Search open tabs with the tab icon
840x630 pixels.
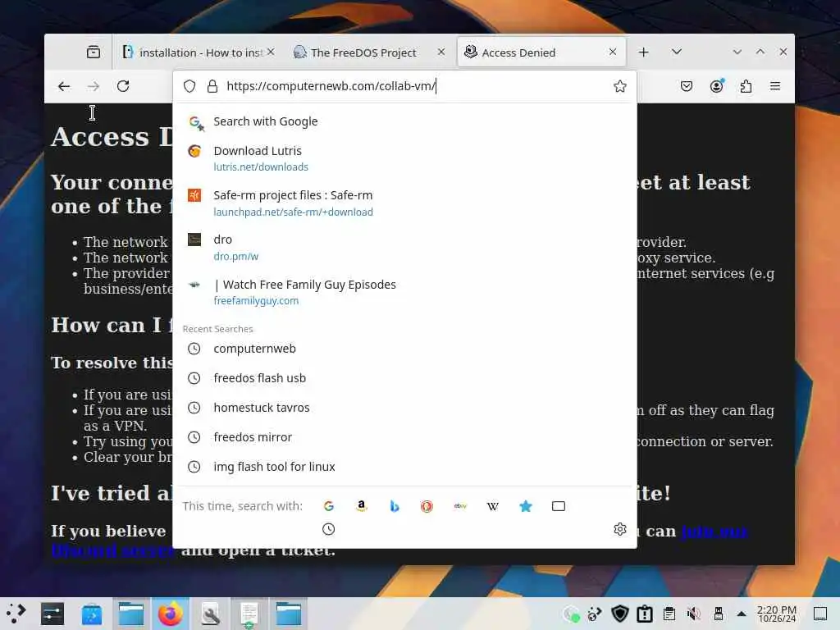click(x=558, y=505)
